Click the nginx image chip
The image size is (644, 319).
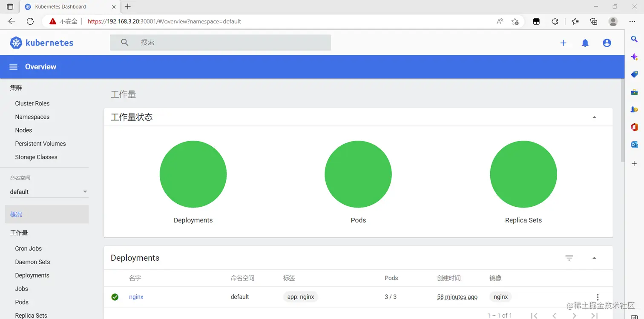click(500, 297)
